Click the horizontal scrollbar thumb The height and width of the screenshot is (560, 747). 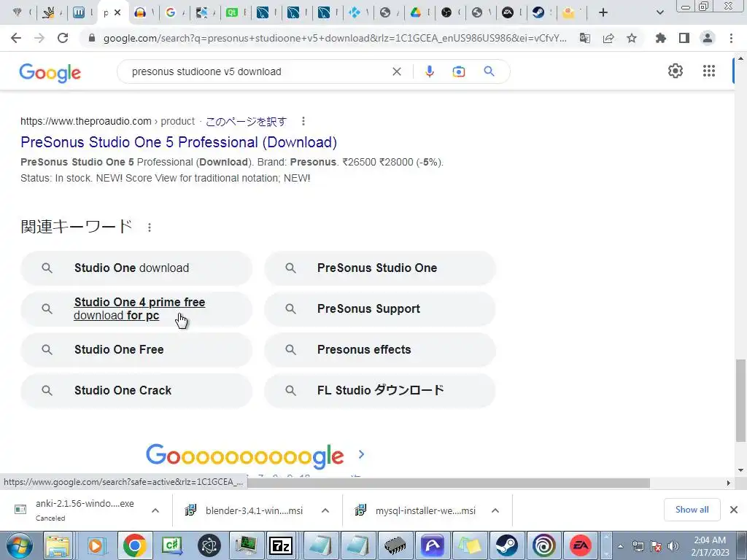pyautogui.click(x=449, y=483)
